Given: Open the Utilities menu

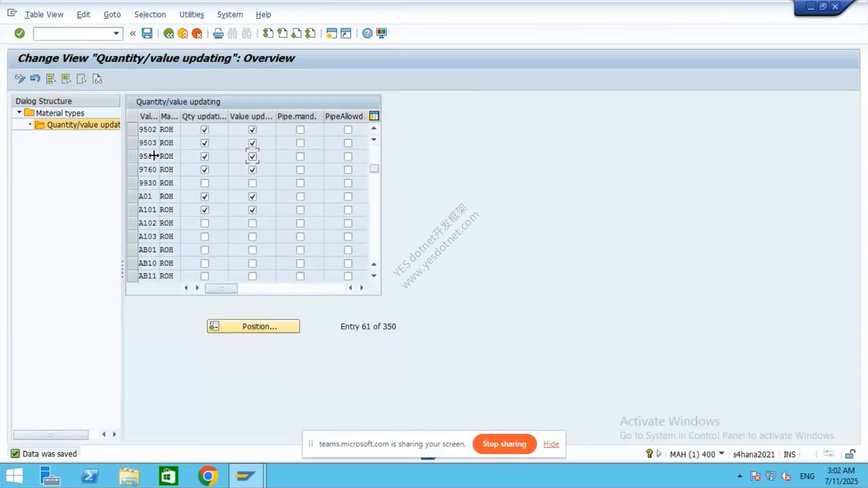Looking at the screenshot, I should [x=192, y=14].
